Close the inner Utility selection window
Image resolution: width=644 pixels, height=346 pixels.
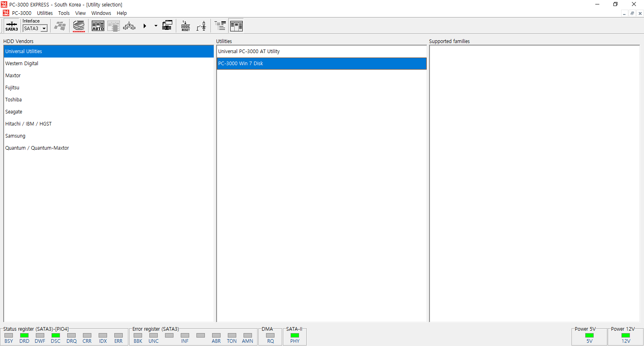pos(640,13)
